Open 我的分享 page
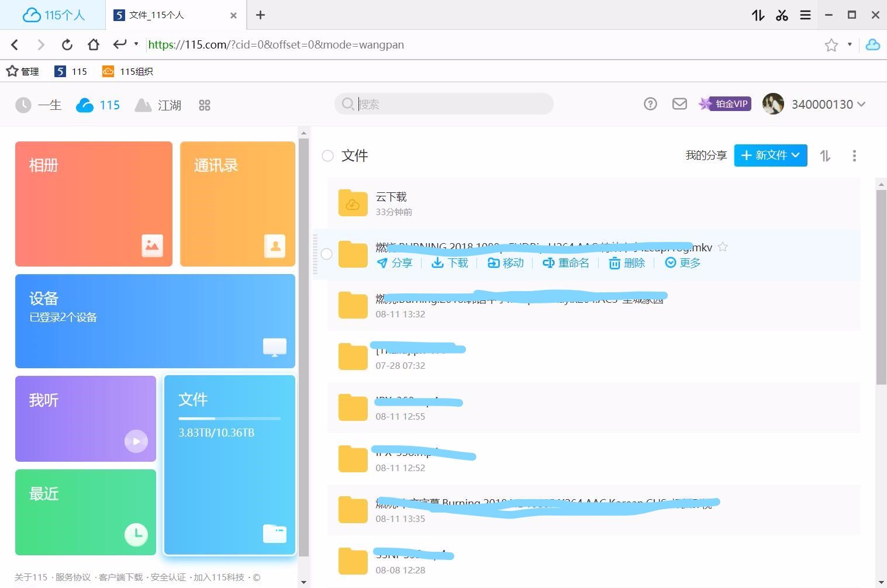 click(705, 155)
